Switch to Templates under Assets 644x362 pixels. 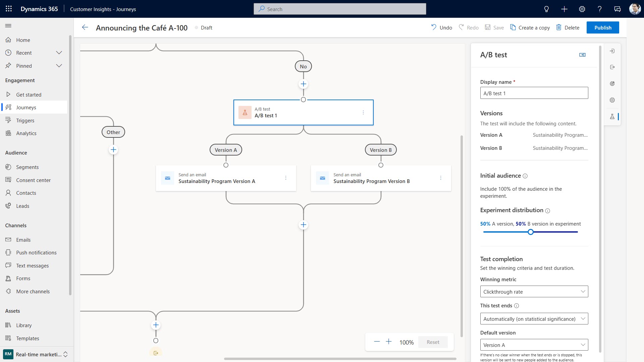pyautogui.click(x=28, y=338)
